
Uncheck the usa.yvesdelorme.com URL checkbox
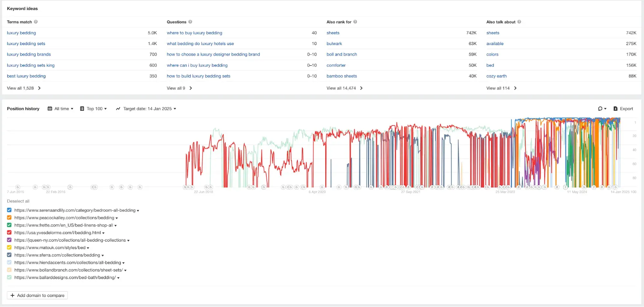click(9, 232)
